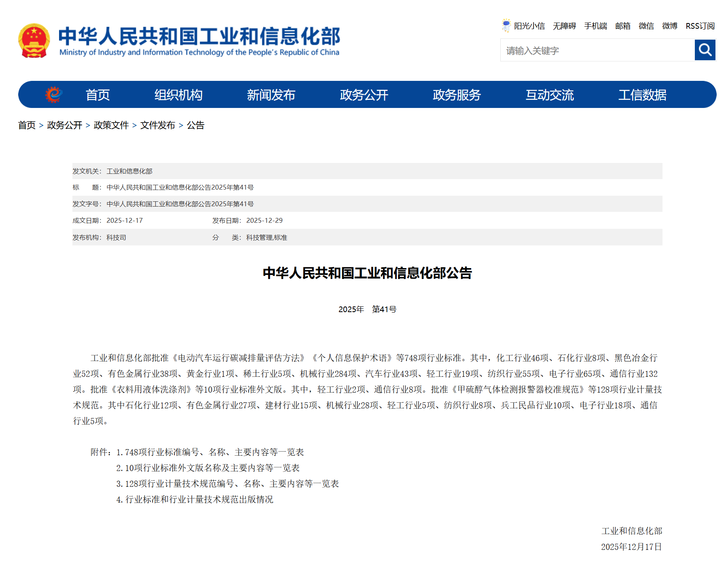Image resolution: width=728 pixels, height=564 pixels.
Task: Click the magnifying glass search icon
Action: click(705, 50)
